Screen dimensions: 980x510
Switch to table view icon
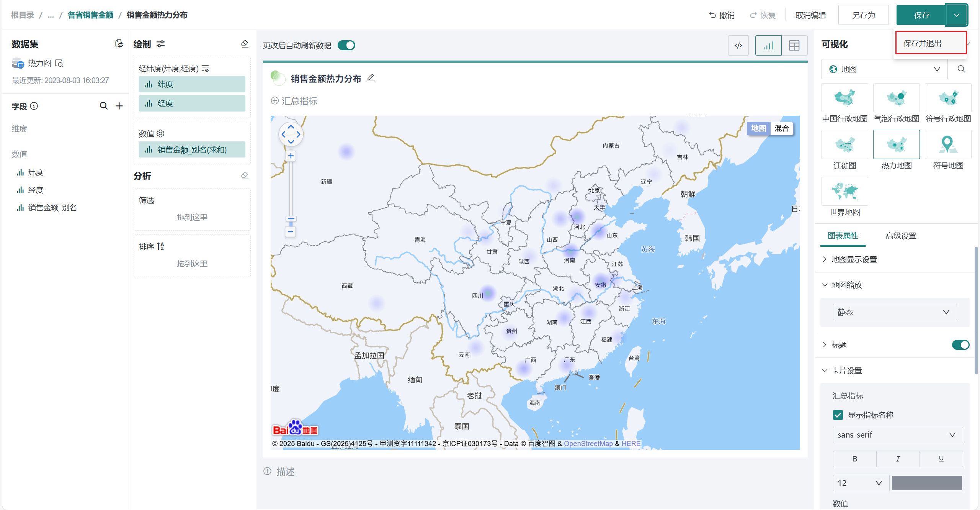[x=794, y=46]
